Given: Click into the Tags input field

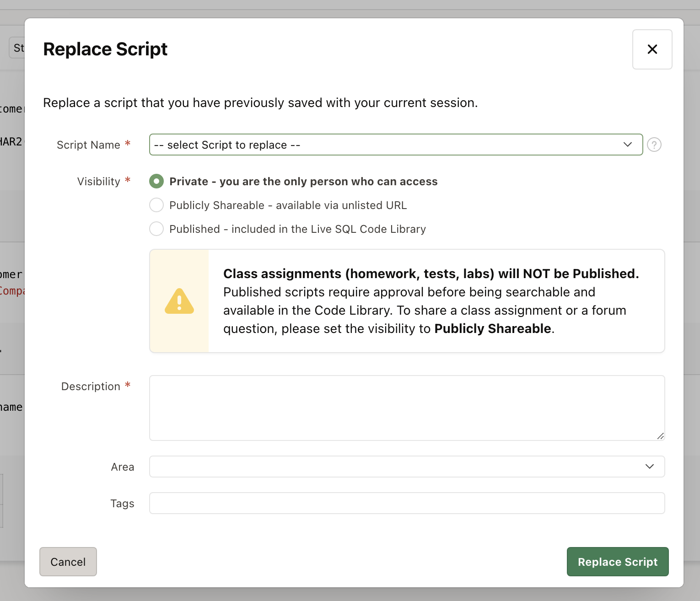Looking at the screenshot, I should point(407,503).
